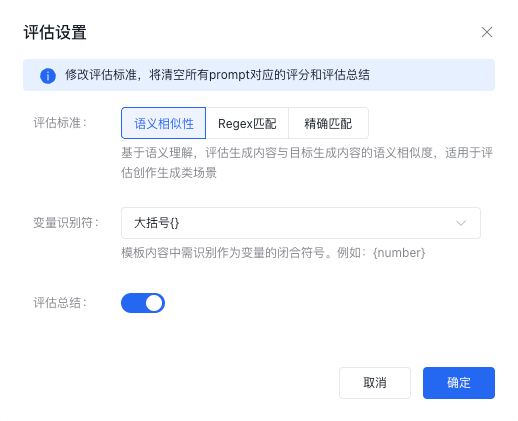
Task: Click the description text starting 基于语义理解
Action: pyautogui.click(x=307, y=163)
